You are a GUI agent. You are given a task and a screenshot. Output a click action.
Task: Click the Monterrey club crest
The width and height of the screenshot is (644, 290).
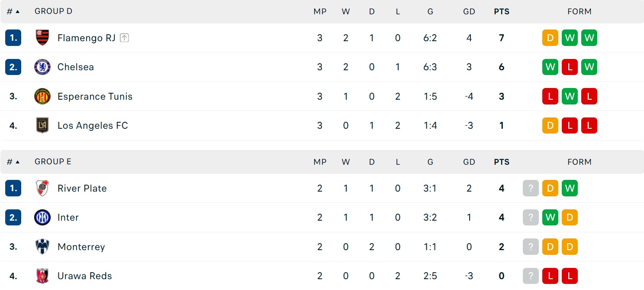[42, 247]
